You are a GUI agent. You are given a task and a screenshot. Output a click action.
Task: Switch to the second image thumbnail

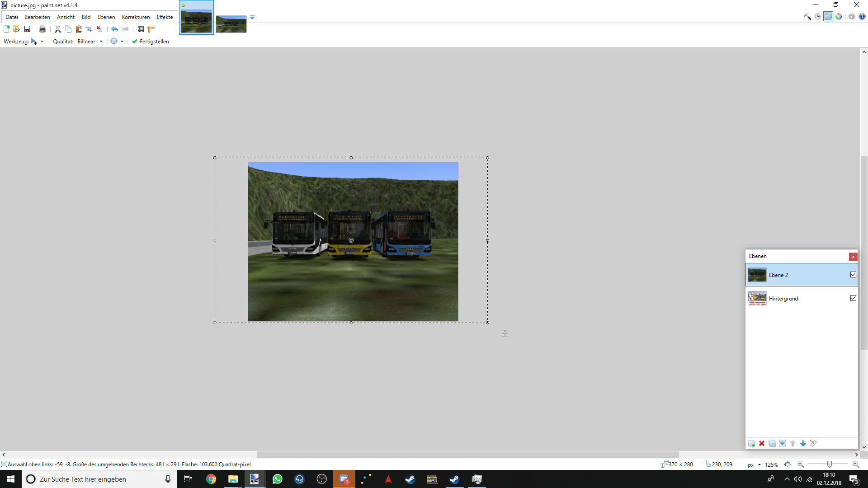click(x=231, y=24)
